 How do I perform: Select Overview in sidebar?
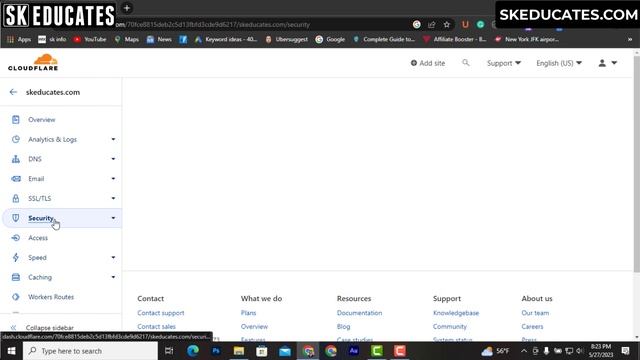tap(42, 120)
